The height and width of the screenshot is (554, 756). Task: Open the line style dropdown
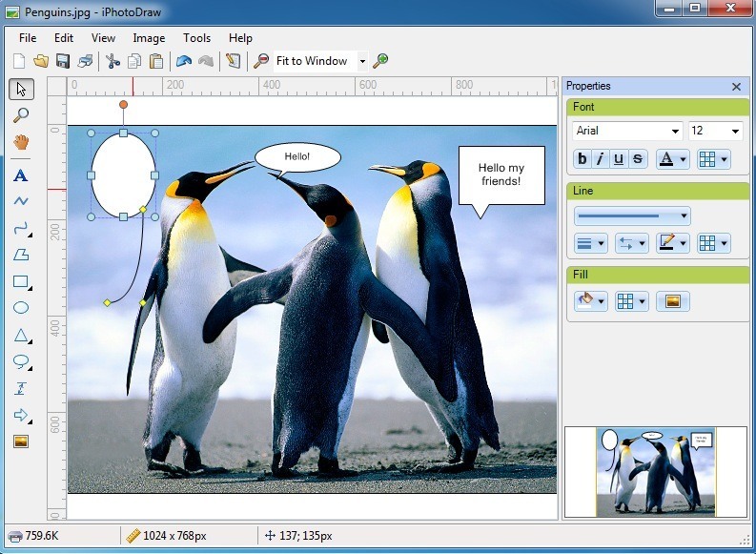(x=632, y=216)
